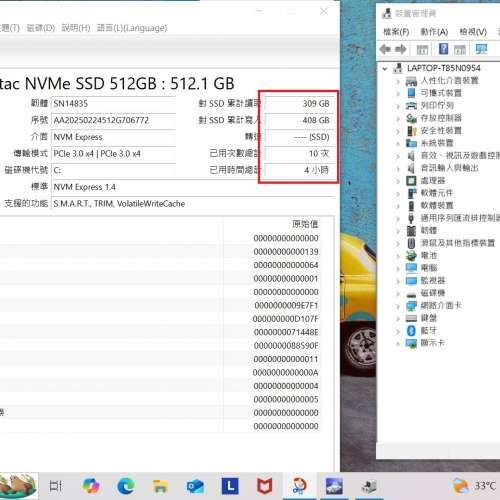
Task: Click the scan for hardware changes monitor icon
Action: point(481,49)
